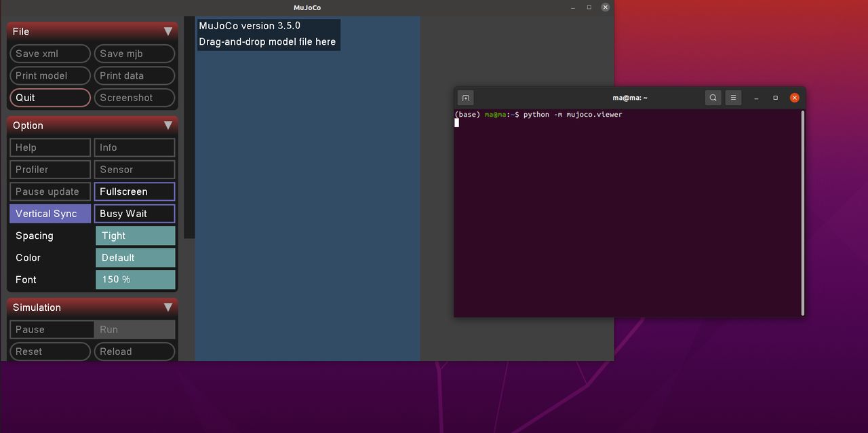Change Font size 150 %
Viewport: 868px width, 433px height.
point(136,280)
